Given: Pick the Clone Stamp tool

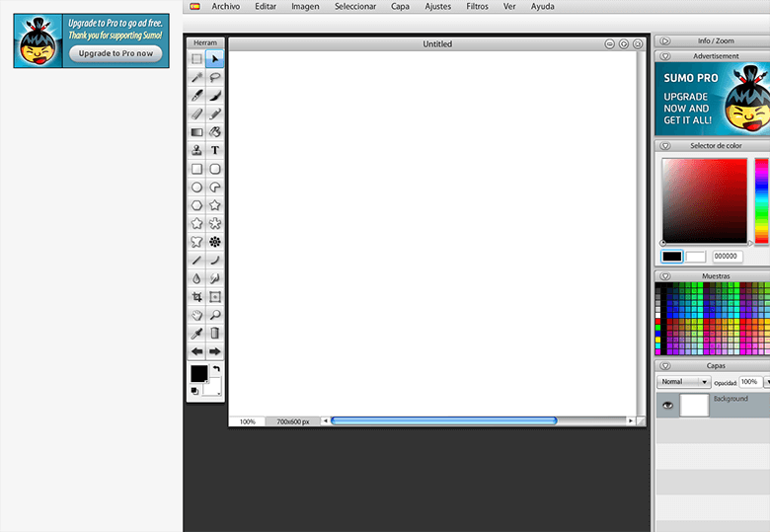Looking at the screenshot, I should [x=196, y=150].
